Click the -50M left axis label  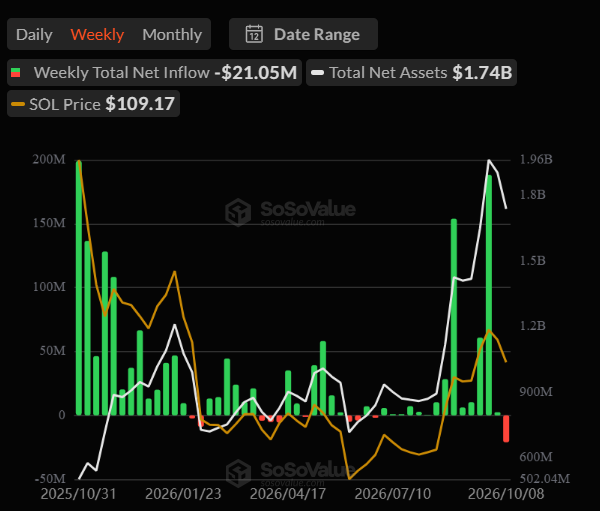(50, 479)
